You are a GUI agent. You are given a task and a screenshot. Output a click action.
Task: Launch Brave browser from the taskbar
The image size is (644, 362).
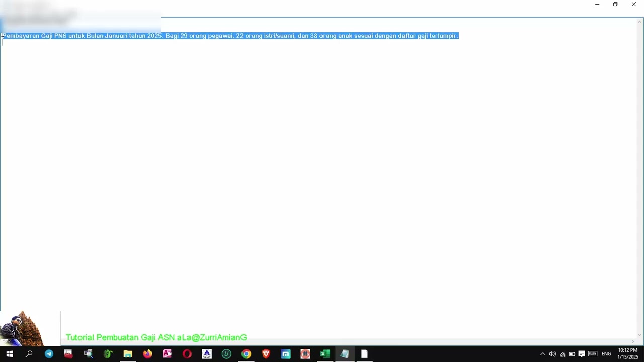coord(266,354)
